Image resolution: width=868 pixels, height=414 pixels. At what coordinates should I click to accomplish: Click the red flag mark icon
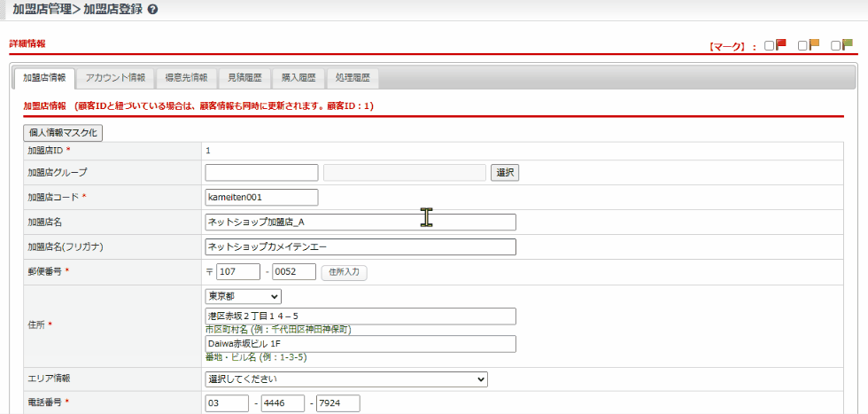[x=781, y=45]
